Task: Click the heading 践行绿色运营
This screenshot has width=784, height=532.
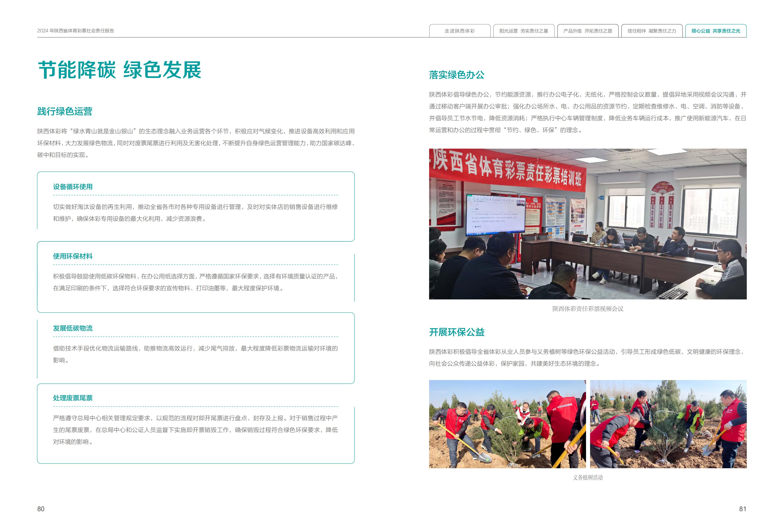Action: pyautogui.click(x=65, y=111)
